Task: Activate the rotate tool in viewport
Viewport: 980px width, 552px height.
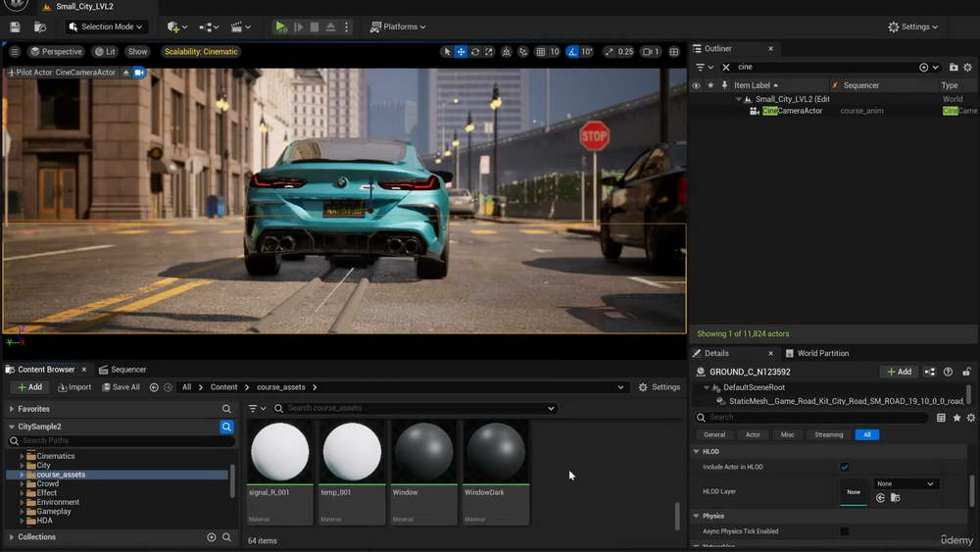Action: (x=475, y=52)
